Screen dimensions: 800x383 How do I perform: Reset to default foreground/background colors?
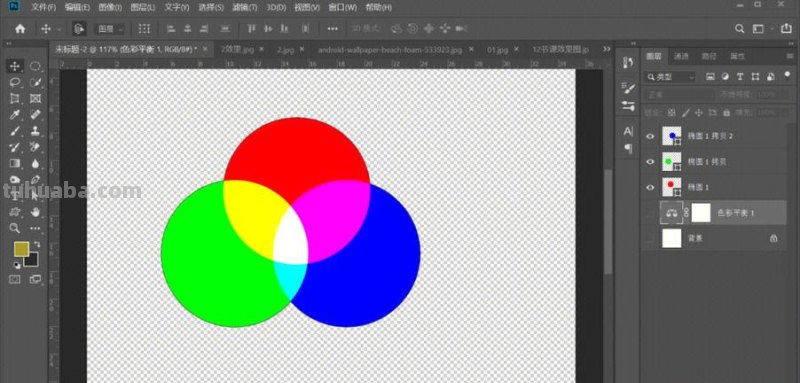click(16, 265)
